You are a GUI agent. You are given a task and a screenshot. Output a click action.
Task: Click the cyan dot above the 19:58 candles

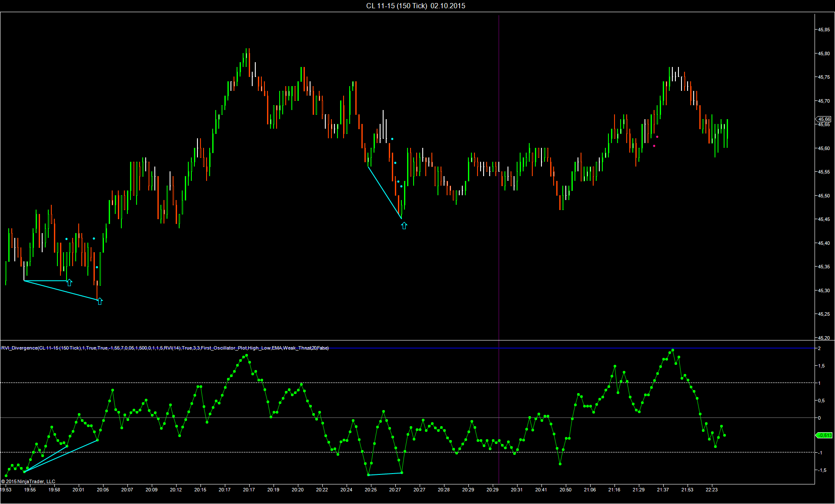(x=66, y=239)
